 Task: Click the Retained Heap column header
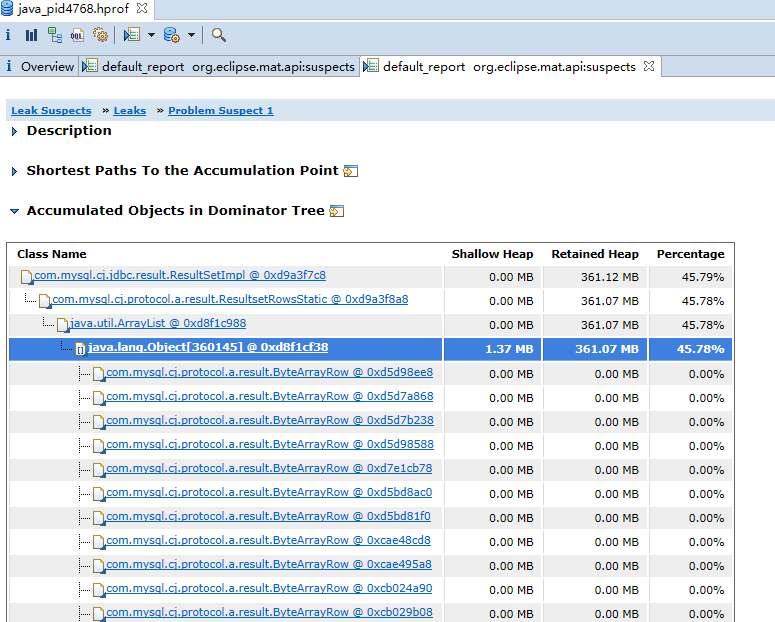pyautogui.click(x=595, y=254)
